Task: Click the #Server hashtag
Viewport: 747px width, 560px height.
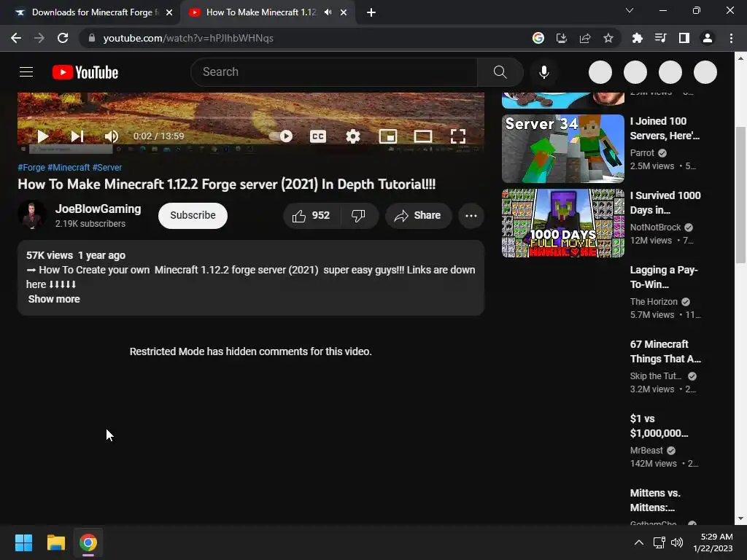Action: pos(107,168)
